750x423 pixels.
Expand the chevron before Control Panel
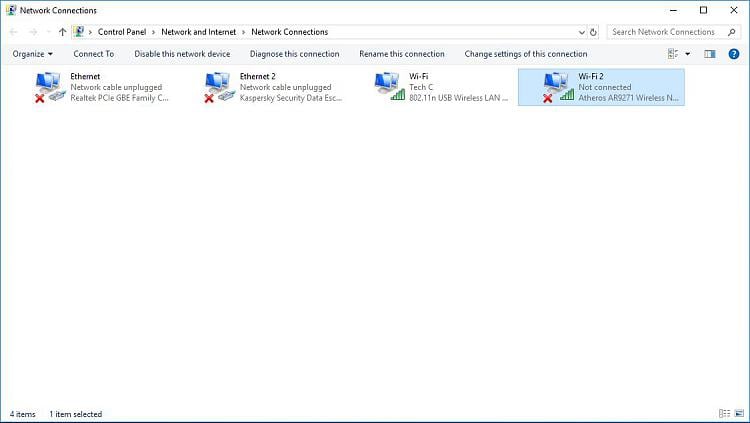90,32
